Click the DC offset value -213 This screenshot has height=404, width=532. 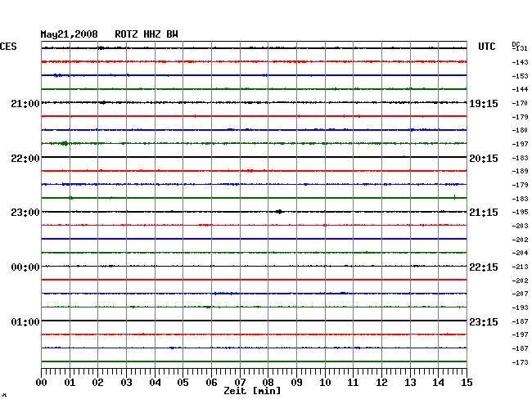coord(520,267)
